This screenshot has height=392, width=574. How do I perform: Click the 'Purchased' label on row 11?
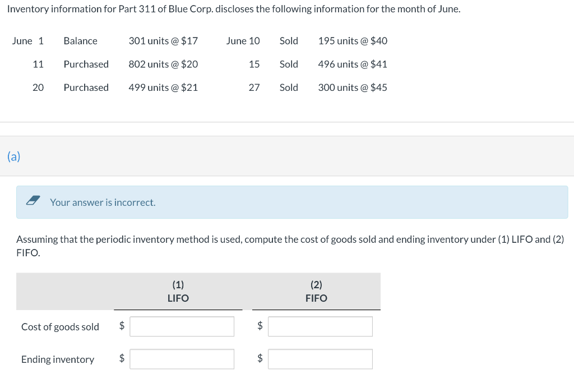pos(86,64)
